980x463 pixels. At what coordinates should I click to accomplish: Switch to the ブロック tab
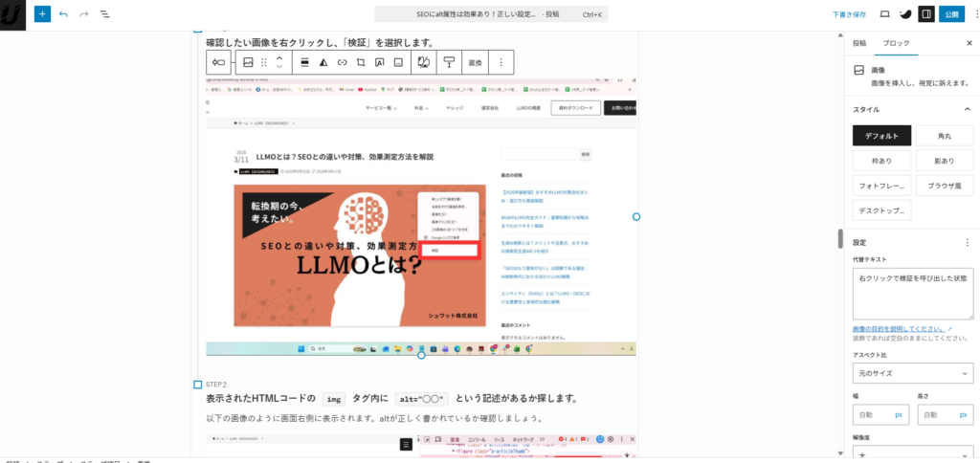896,43
